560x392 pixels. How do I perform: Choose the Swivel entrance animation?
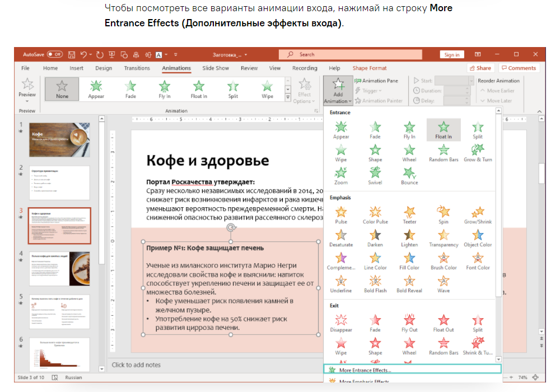(x=375, y=175)
